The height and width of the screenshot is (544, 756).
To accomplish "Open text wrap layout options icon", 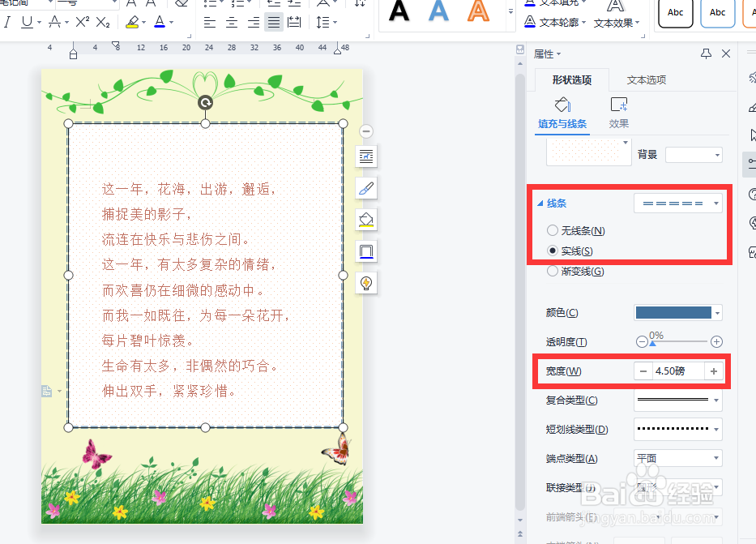I will (366, 156).
